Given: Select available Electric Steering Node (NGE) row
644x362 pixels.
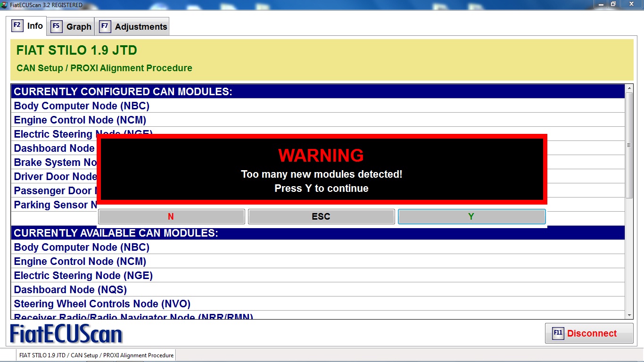Looking at the screenshot, I should [x=318, y=275].
